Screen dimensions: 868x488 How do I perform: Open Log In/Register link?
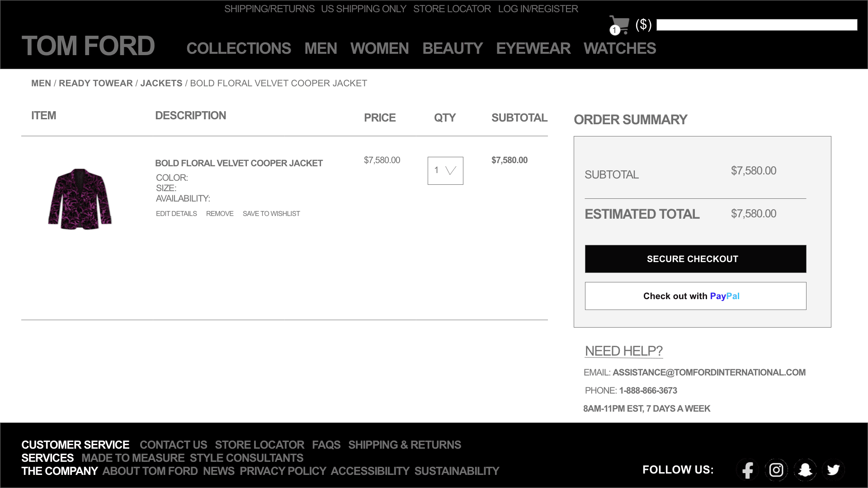[538, 9]
